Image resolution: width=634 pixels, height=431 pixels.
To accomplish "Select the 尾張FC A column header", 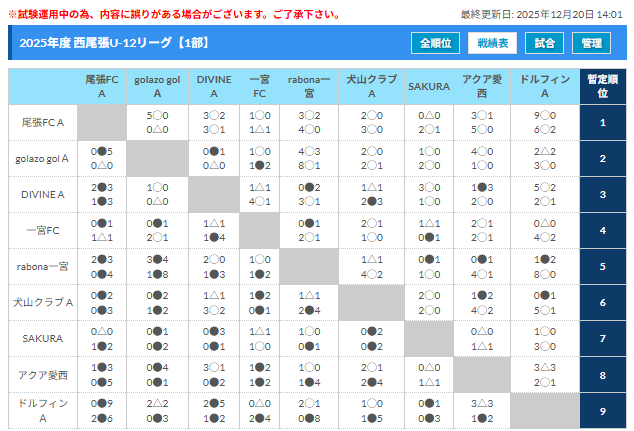I will point(101,86).
